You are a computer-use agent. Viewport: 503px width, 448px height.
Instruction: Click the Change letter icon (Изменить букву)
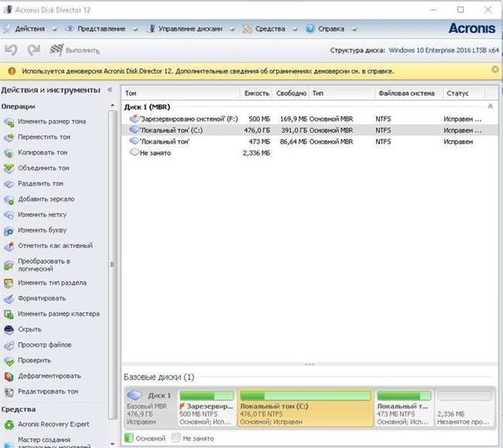[9, 231]
